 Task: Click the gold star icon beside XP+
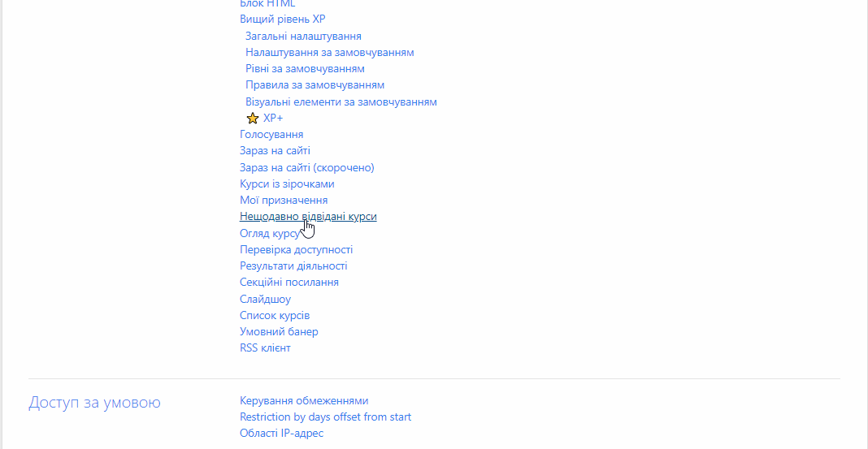point(252,119)
